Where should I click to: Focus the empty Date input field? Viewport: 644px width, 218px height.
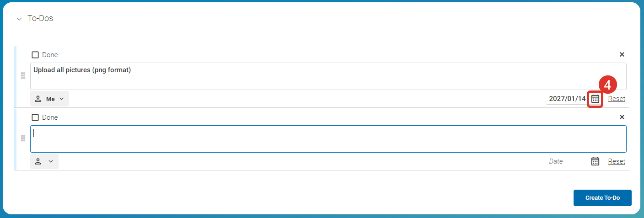(x=567, y=161)
